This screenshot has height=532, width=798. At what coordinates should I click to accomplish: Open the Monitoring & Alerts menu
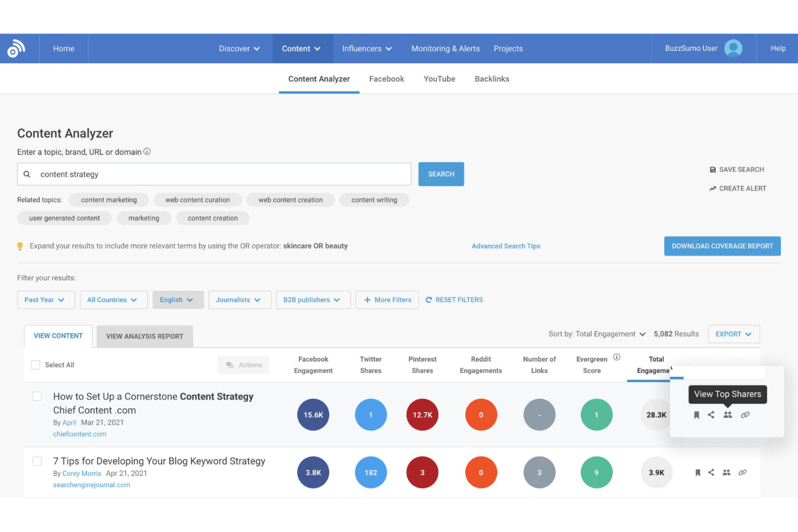[445, 49]
